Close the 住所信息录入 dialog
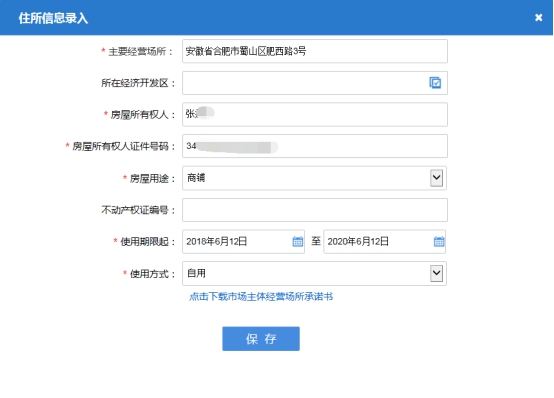554x398 pixels. 538,17
